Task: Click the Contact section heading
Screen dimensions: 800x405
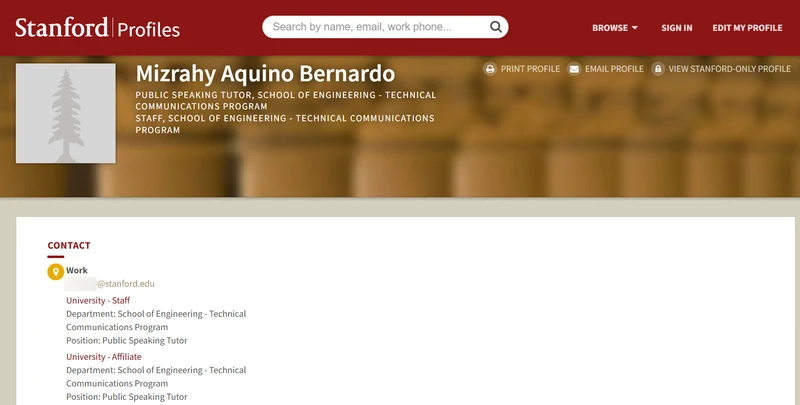Action: [69, 246]
